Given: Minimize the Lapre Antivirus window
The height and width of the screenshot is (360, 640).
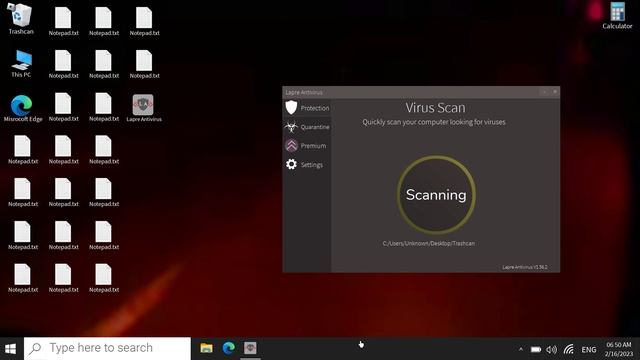Looking at the screenshot, I should tap(544, 92).
